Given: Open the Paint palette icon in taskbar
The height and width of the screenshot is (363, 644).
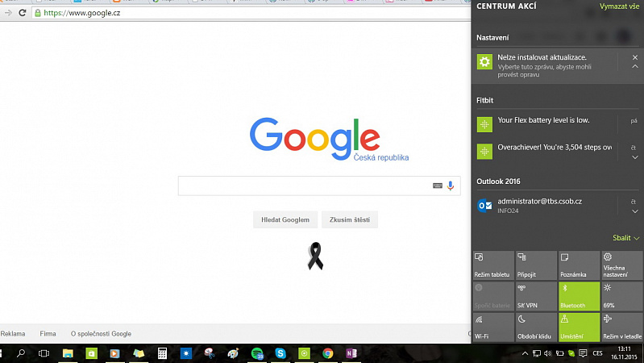Looking at the screenshot, I should coord(233,353).
